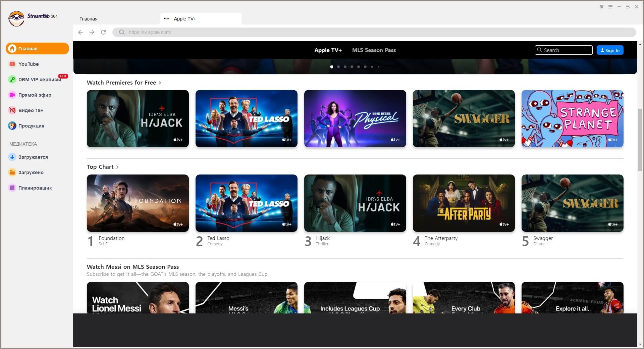Click The Afterparty title text
Screen dimensions: 644x349
[441, 238]
